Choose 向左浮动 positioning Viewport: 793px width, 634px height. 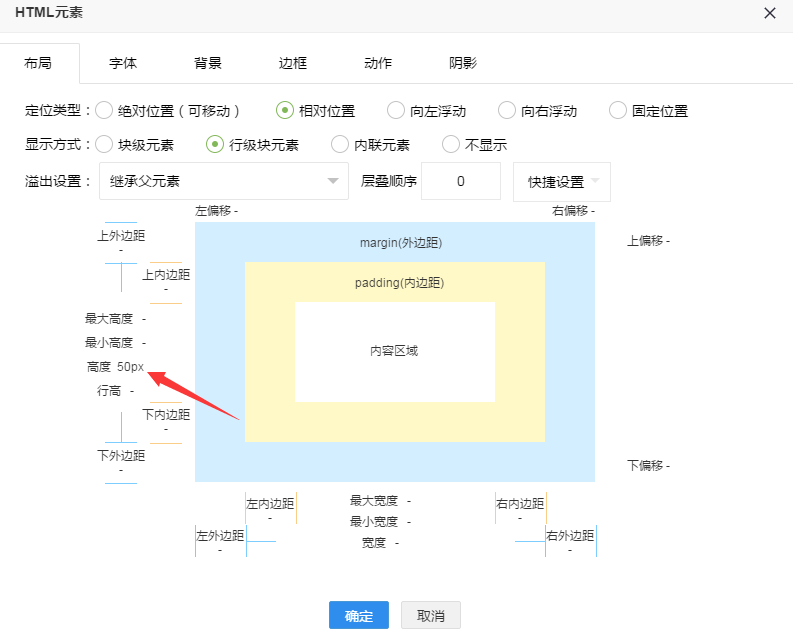(x=396, y=111)
